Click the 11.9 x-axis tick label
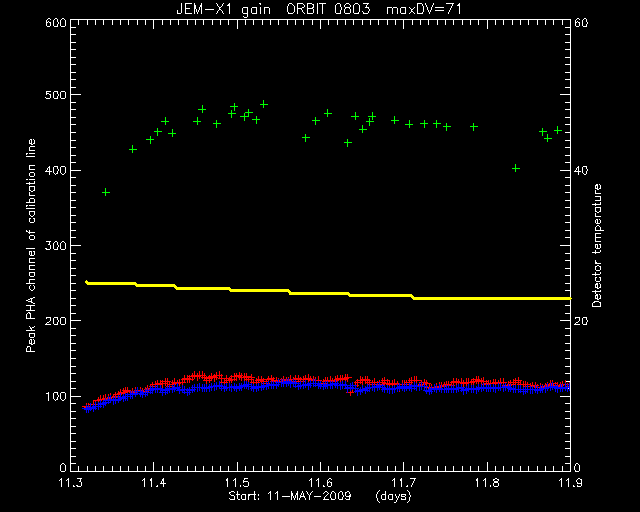 click(570, 483)
